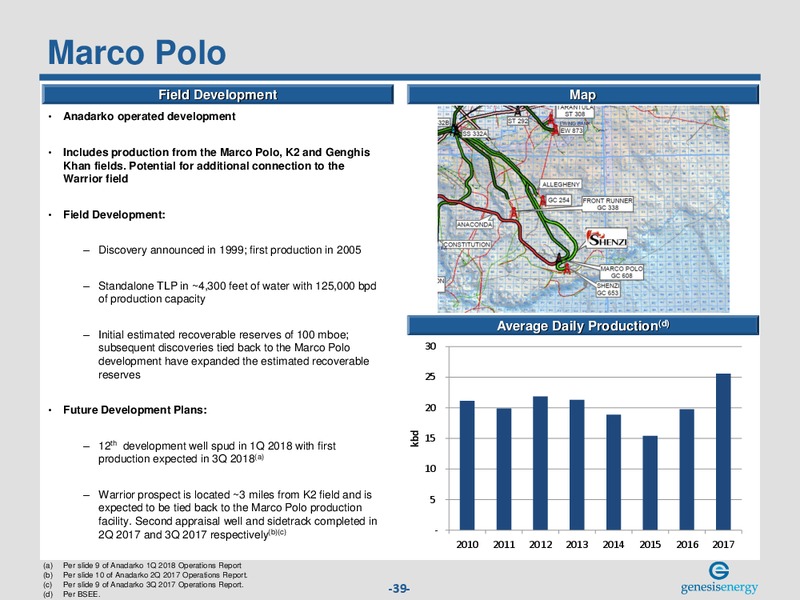
Task: Click the 2014 production bar
Action: [x=613, y=472]
